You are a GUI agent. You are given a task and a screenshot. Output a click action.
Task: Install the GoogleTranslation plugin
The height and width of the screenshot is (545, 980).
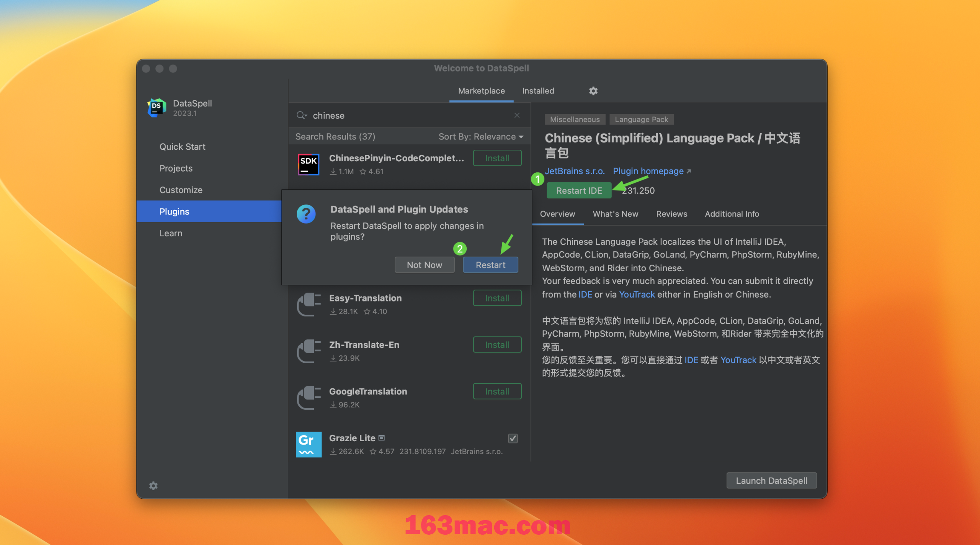[x=497, y=391]
